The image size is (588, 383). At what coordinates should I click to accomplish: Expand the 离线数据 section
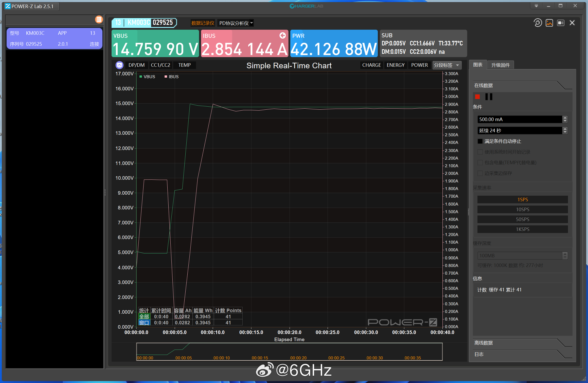[x=522, y=343]
